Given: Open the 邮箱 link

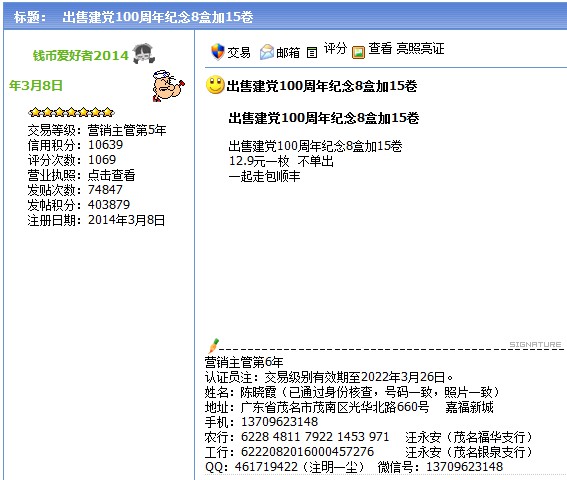Looking at the screenshot, I should (288, 53).
